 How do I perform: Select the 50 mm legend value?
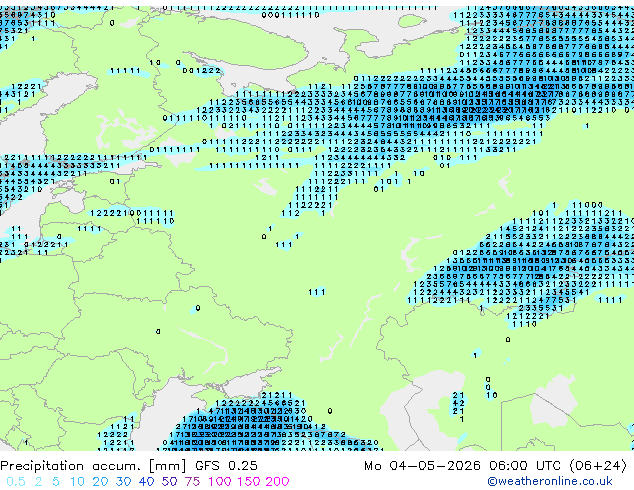[x=169, y=482]
